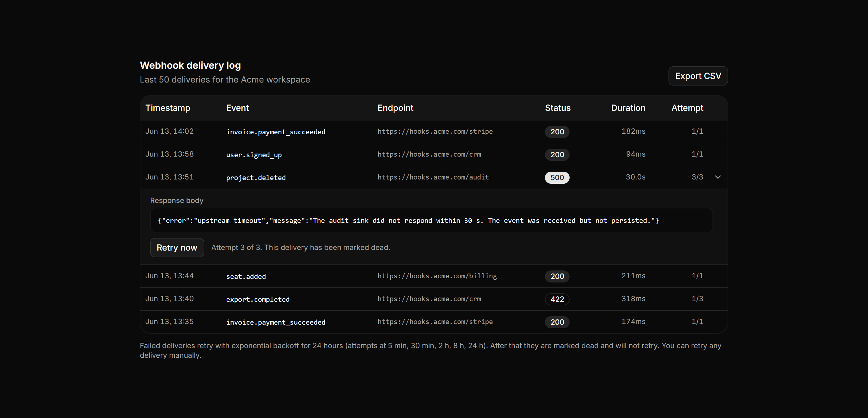Click invoice.payment_succeeded in the 13:35 row
Viewport: 868px width, 418px height.
click(x=276, y=322)
